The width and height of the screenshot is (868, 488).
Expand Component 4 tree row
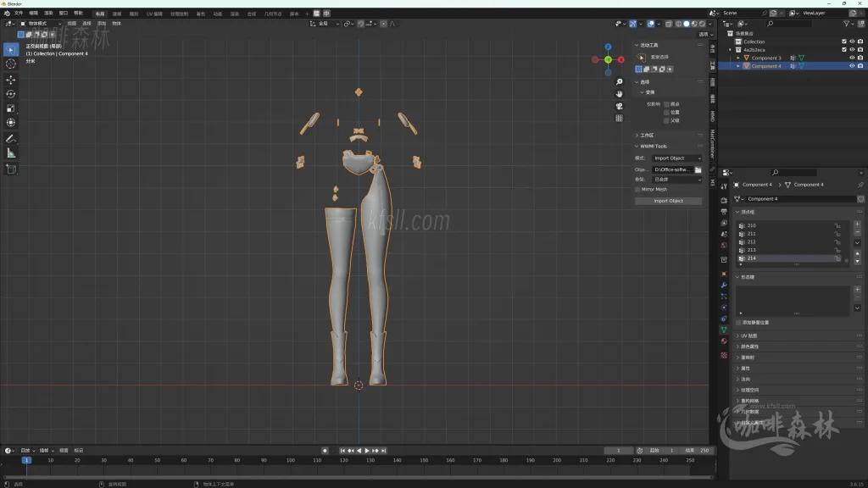pyautogui.click(x=738, y=66)
